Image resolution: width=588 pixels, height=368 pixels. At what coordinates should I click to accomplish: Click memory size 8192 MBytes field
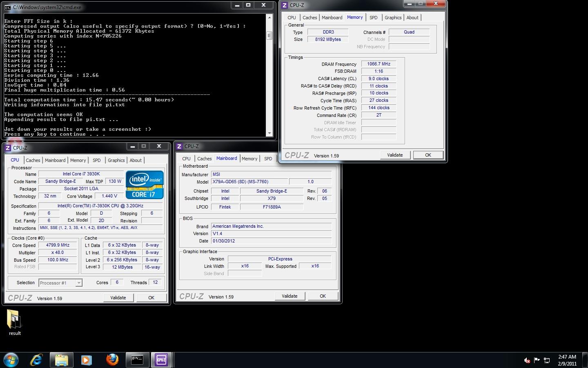coord(327,39)
